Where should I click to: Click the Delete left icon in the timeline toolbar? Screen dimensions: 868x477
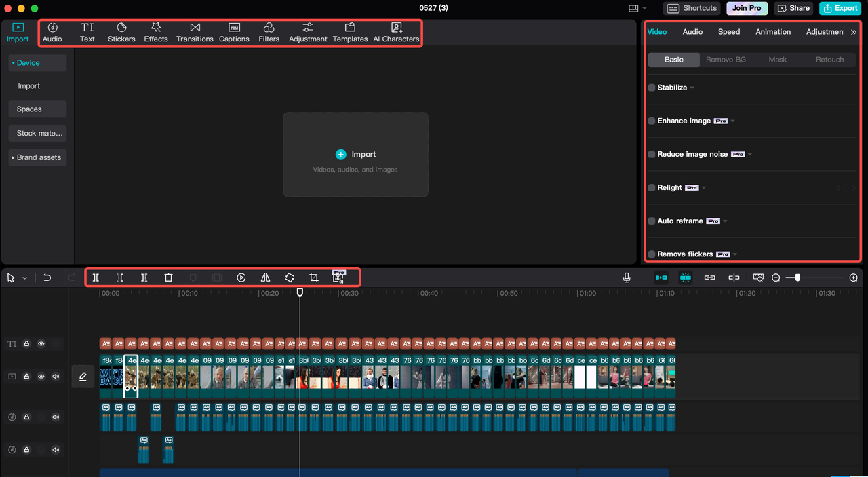(x=120, y=278)
